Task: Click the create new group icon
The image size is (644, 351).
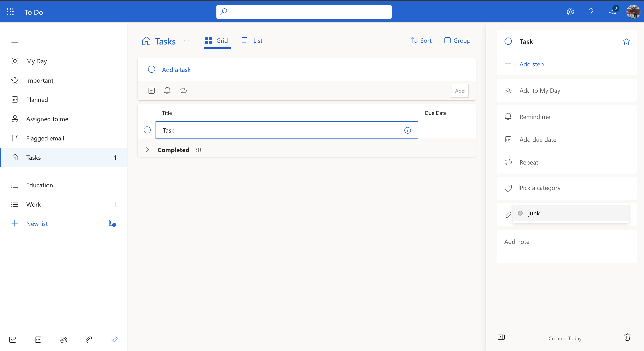Action: coord(112,223)
